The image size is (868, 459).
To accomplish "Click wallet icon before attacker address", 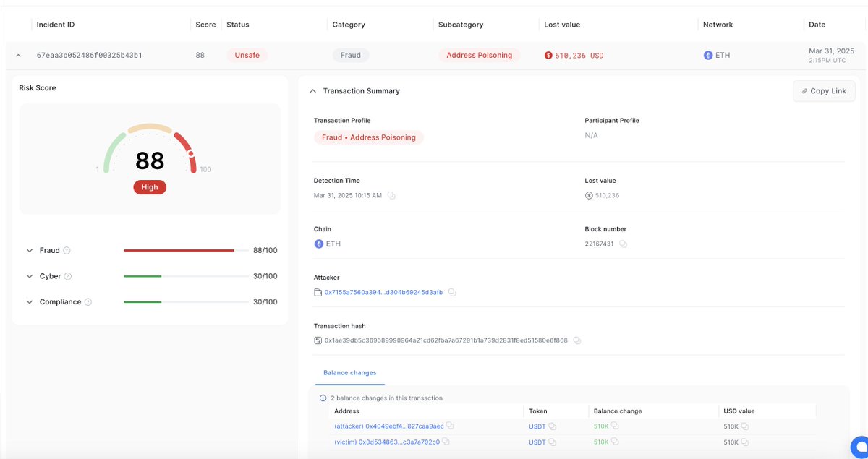I will [318, 293].
